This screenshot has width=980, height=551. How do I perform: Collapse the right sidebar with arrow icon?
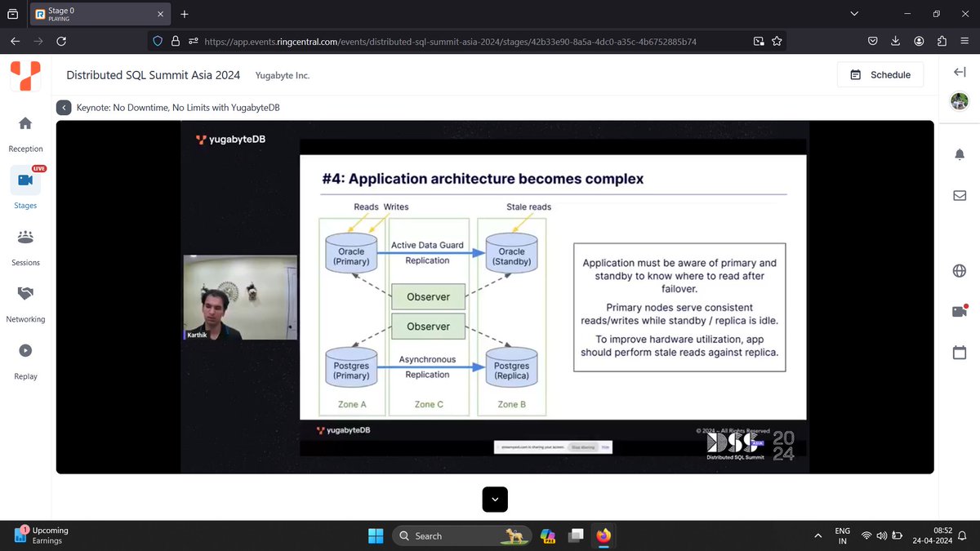pos(960,72)
